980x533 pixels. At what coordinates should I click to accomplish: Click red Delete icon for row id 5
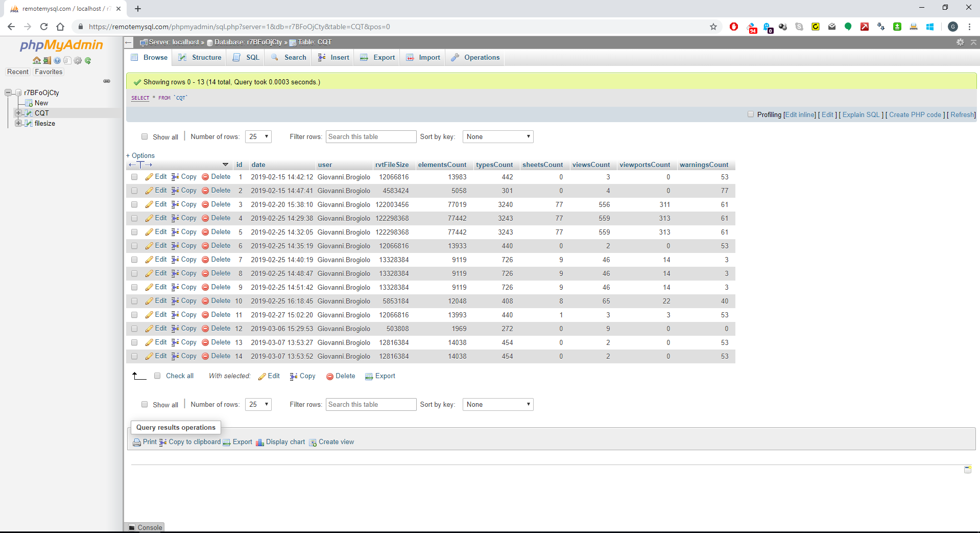pos(205,232)
